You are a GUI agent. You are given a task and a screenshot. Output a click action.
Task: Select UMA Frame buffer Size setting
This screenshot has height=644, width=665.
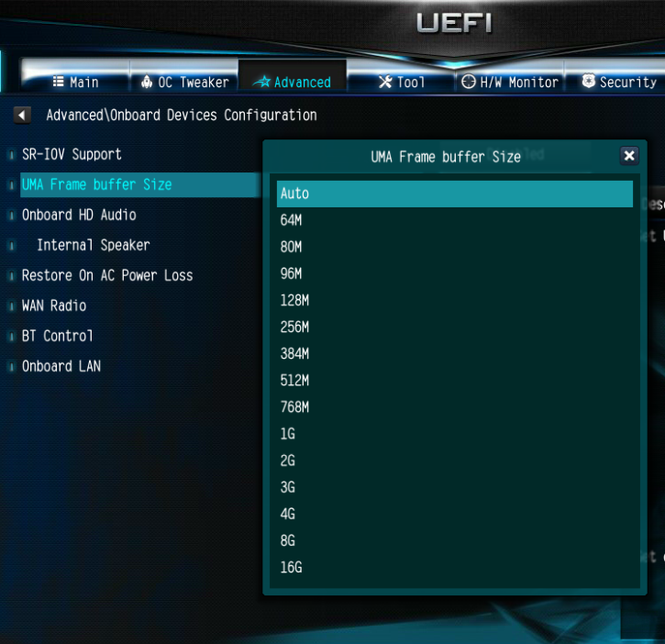click(140, 184)
